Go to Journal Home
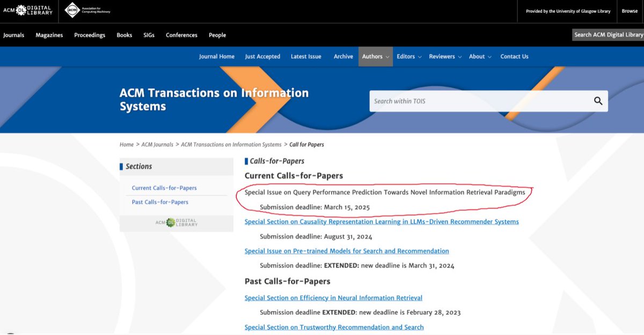 [217, 56]
